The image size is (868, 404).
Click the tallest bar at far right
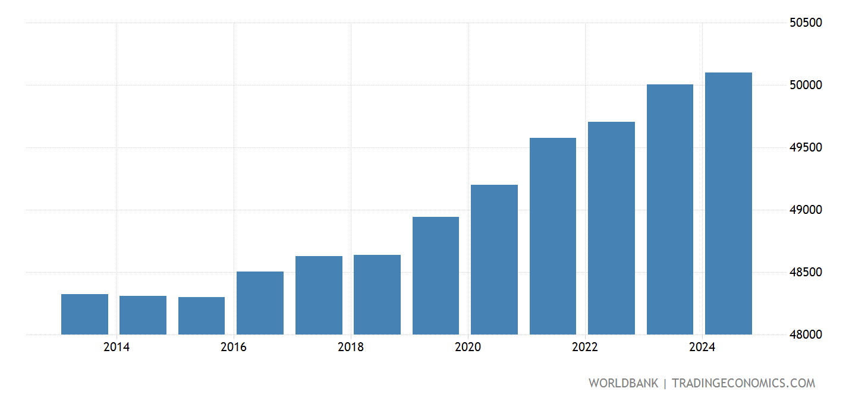click(728, 203)
